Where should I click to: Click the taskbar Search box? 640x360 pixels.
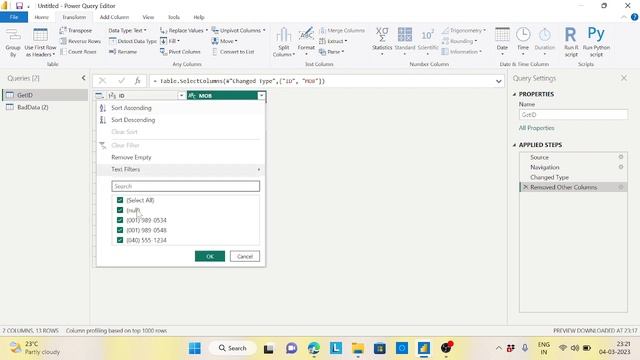tap(233, 348)
